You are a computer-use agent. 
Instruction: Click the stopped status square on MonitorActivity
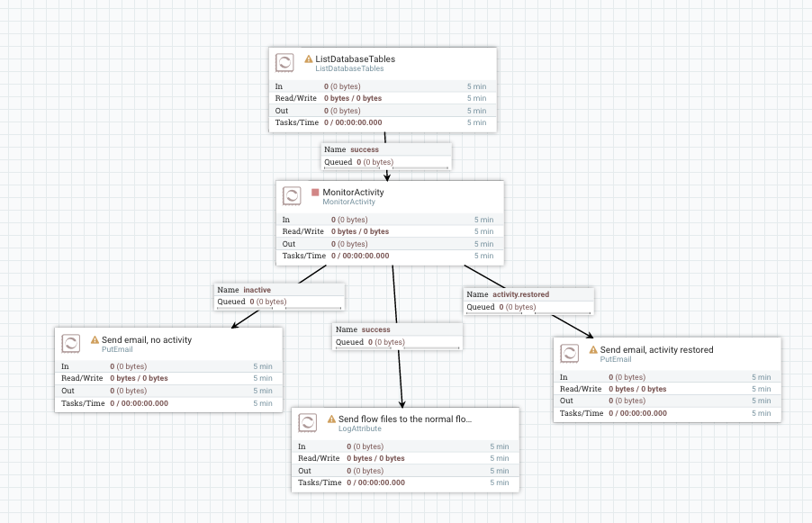(317, 192)
